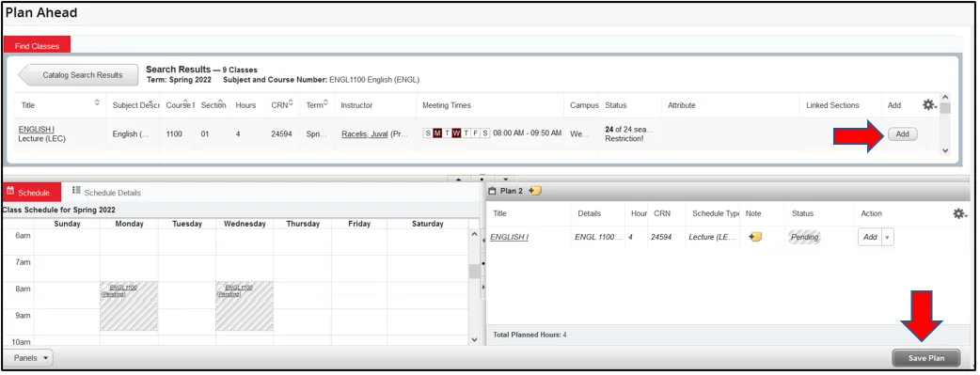Image resolution: width=980 pixels, height=375 pixels.
Task: Open the Panels dropdown
Action: pos(29,358)
